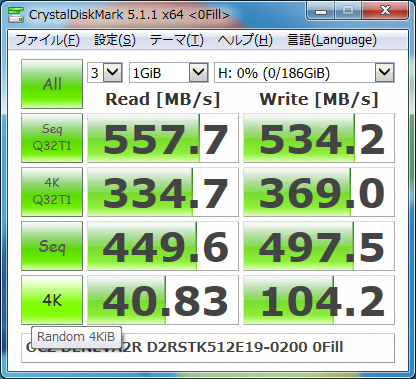Image resolution: width=416 pixels, height=379 pixels.
Task: Open the ファイル(F) menu
Action: pos(47,40)
